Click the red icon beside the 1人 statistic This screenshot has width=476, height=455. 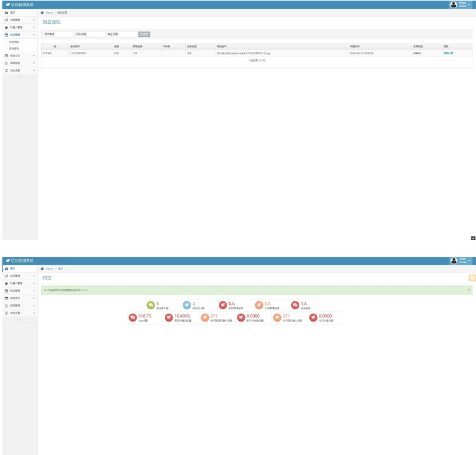(x=295, y=305)
